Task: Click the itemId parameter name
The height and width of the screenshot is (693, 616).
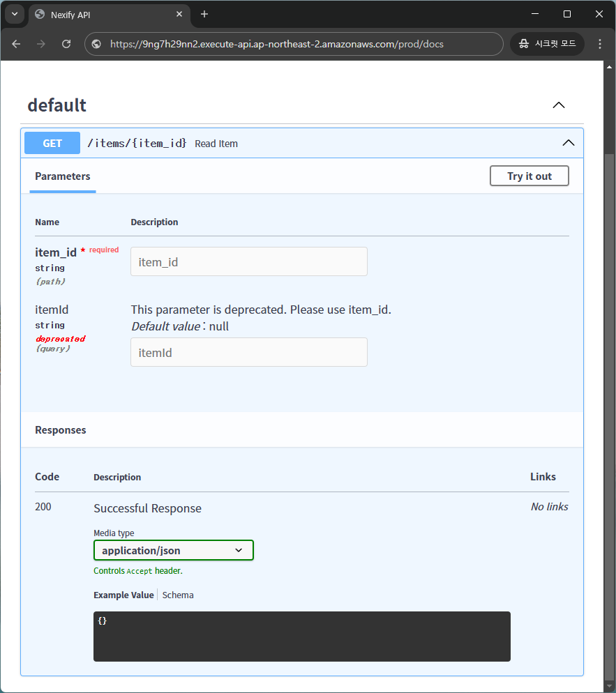Action: (x=52, y=310)
